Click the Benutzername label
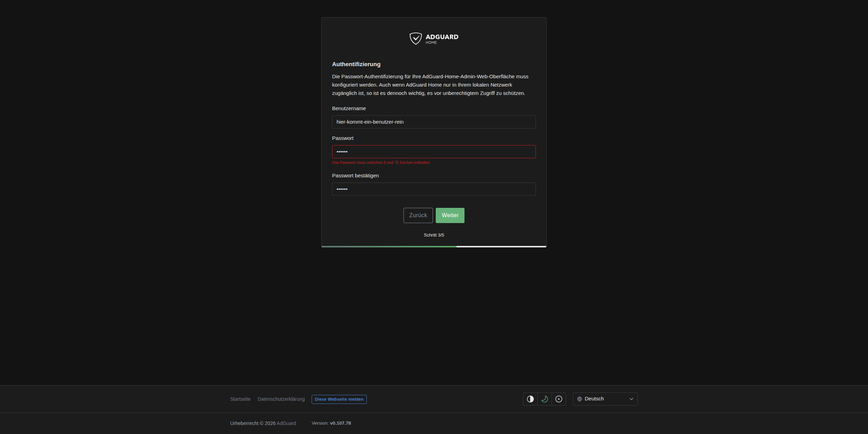 [349, 108]
